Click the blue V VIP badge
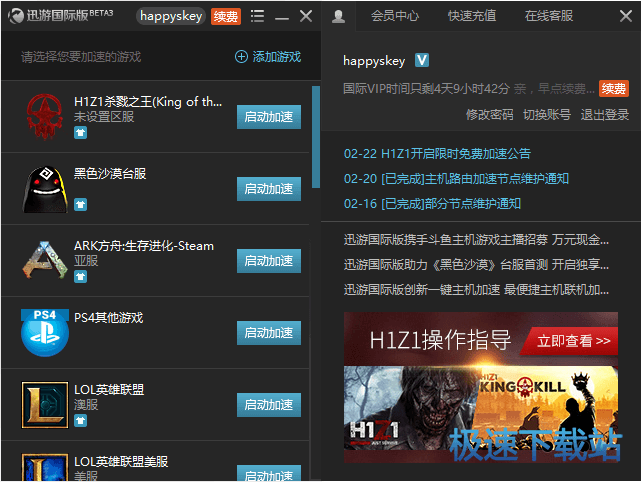Image resolution: width=643 pixels, height=482 pixels. click(x=422, y=60)
